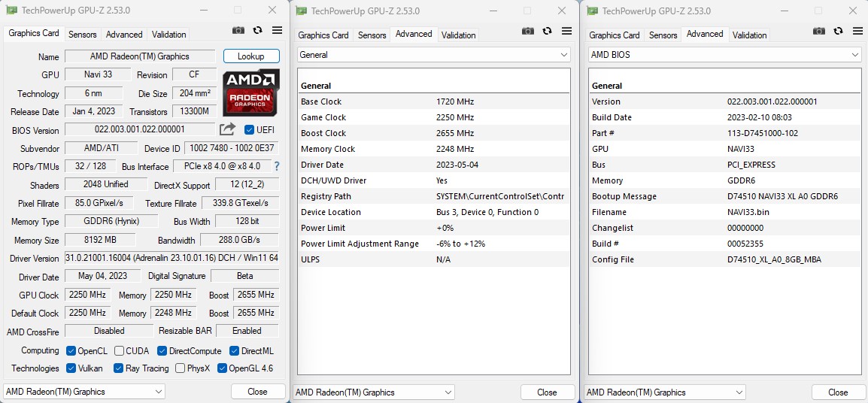Click refresh icon in right GPU-Z window
868x403 pixels.
(838, 31)
